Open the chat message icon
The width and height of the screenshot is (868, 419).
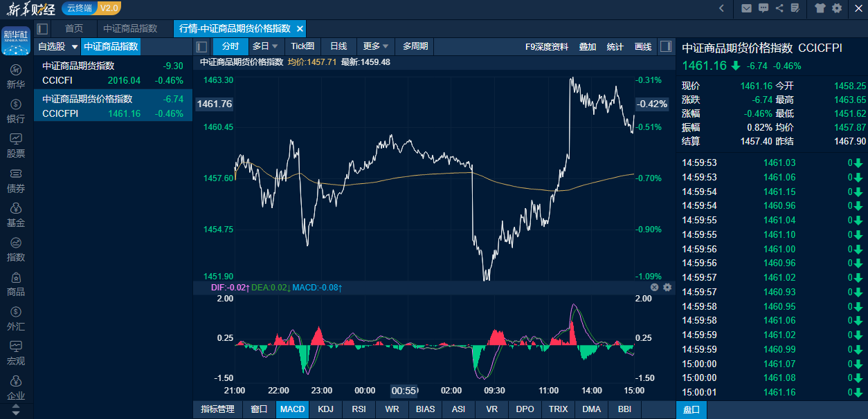pos(763,8)
